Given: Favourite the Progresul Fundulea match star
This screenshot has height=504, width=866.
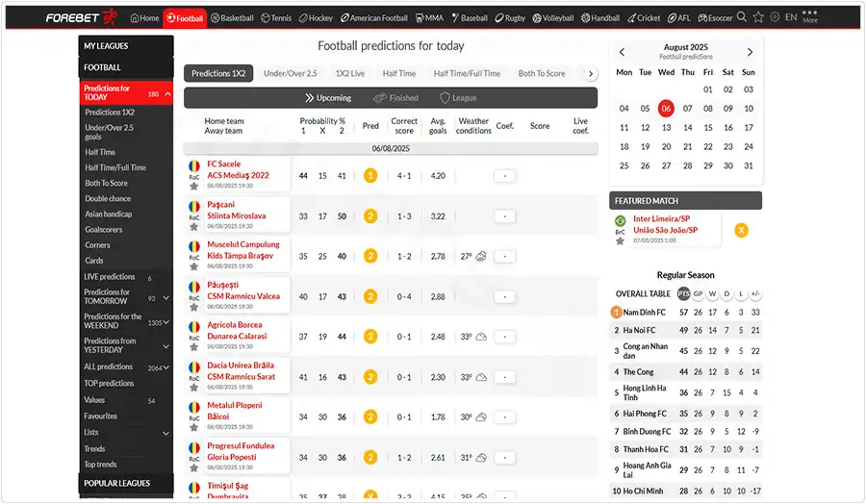Looking at the screenshot, I should tap(193, 468).
